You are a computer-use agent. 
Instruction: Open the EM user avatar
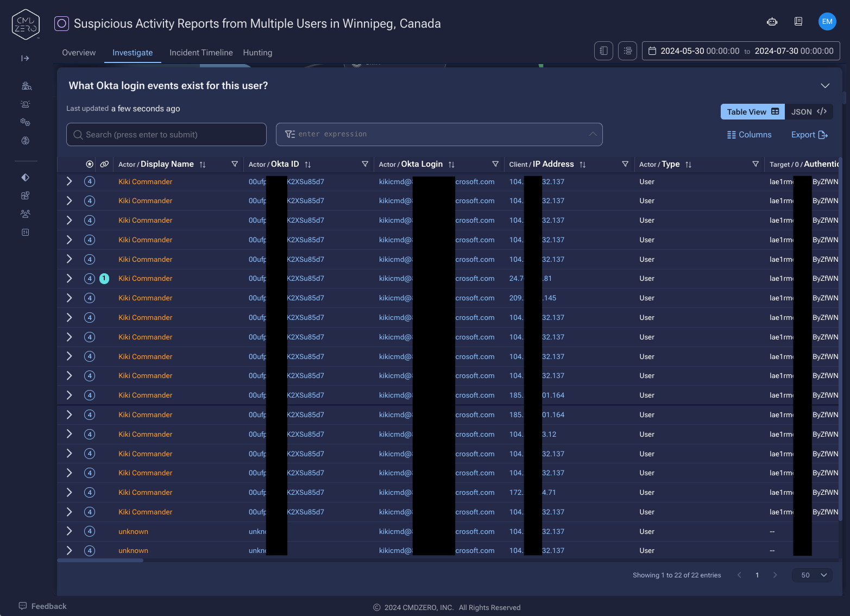[x=827, y=22]
